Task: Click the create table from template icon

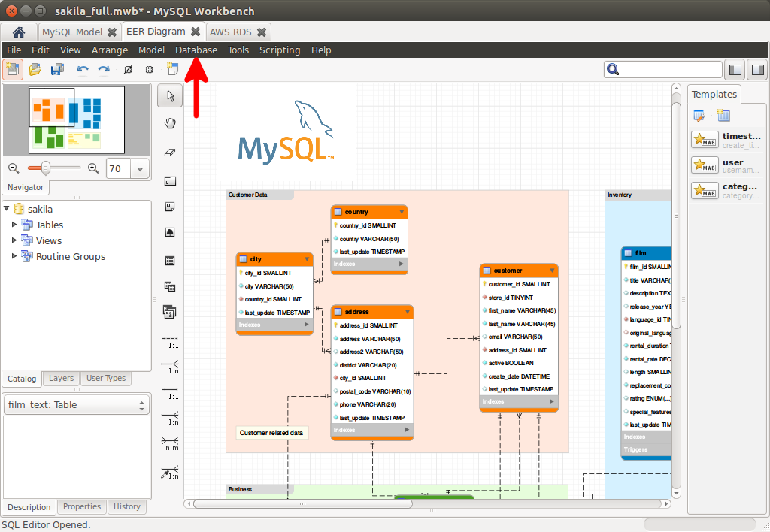Action: pos(723,116)
